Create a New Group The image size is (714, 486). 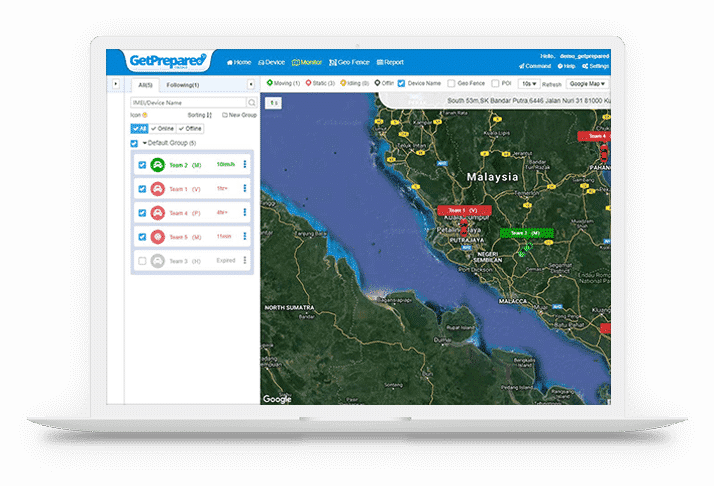[x=240, y=115]
